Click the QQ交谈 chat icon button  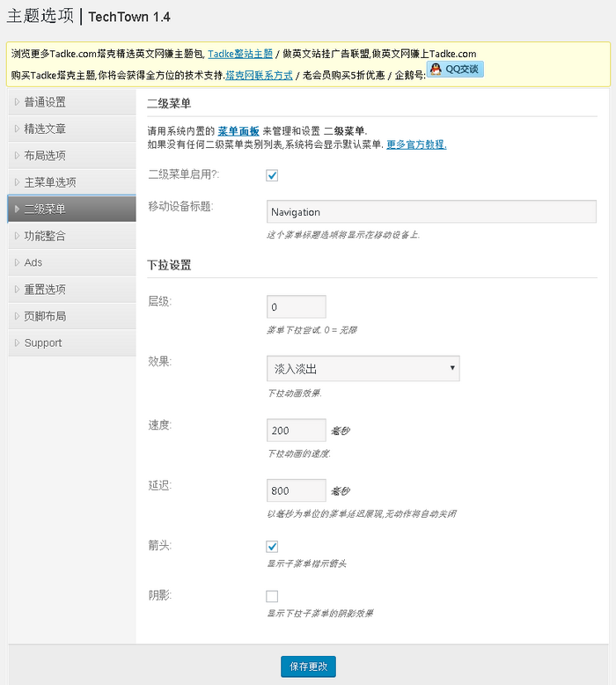(455, 69)
